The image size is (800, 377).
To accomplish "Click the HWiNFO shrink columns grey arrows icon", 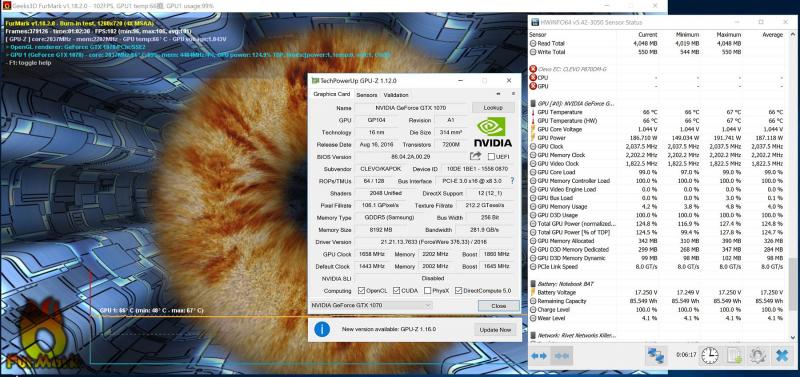I will pos(562,356).
